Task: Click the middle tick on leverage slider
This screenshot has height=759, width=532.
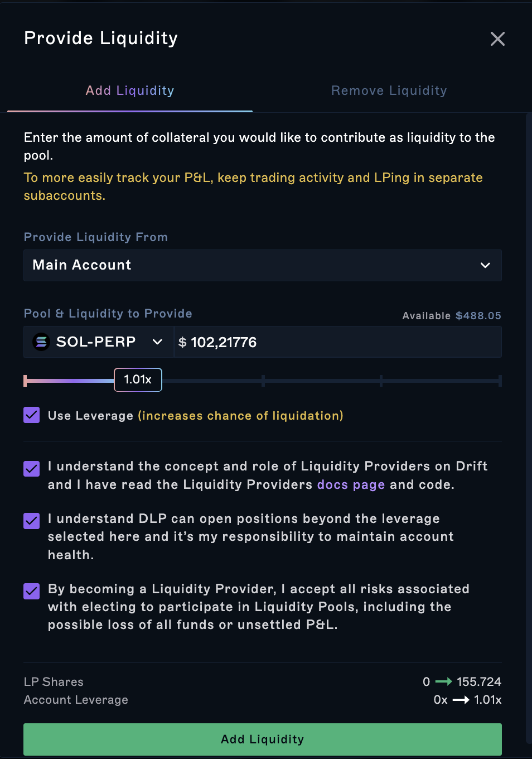Action: coord(263,381)
